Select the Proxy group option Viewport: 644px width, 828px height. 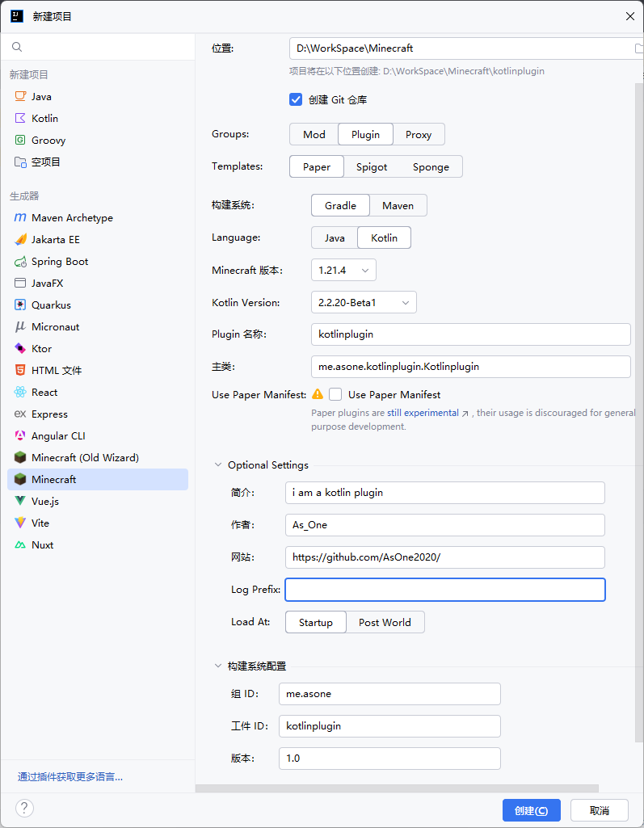[x=419, y=134]
